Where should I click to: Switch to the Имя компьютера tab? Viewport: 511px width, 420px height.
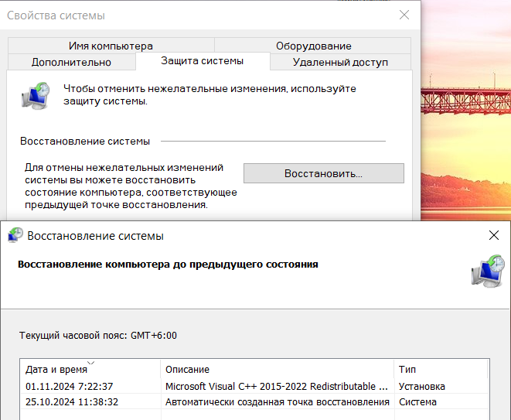coord(111,46)
